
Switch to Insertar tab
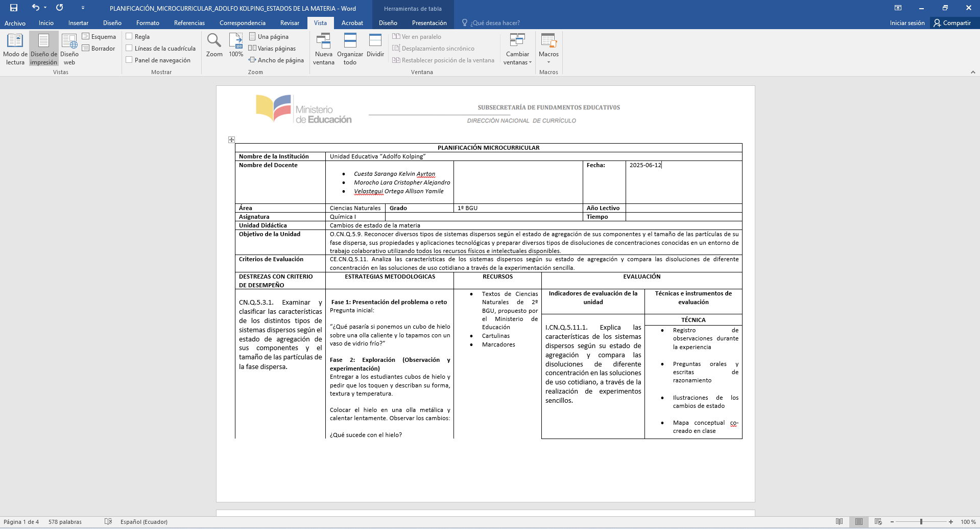click(x=78, y=23)
